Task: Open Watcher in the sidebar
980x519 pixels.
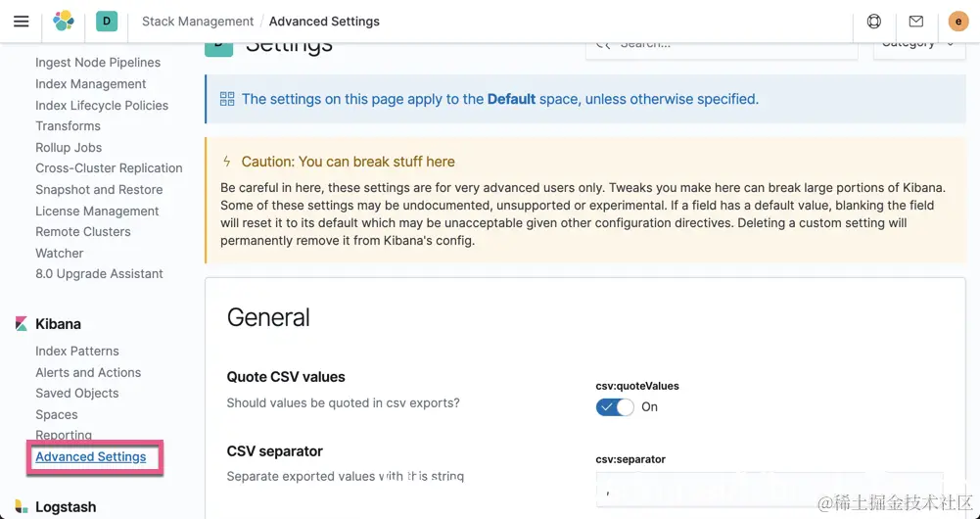Action: pyautogui.click(x=60, y=254)
